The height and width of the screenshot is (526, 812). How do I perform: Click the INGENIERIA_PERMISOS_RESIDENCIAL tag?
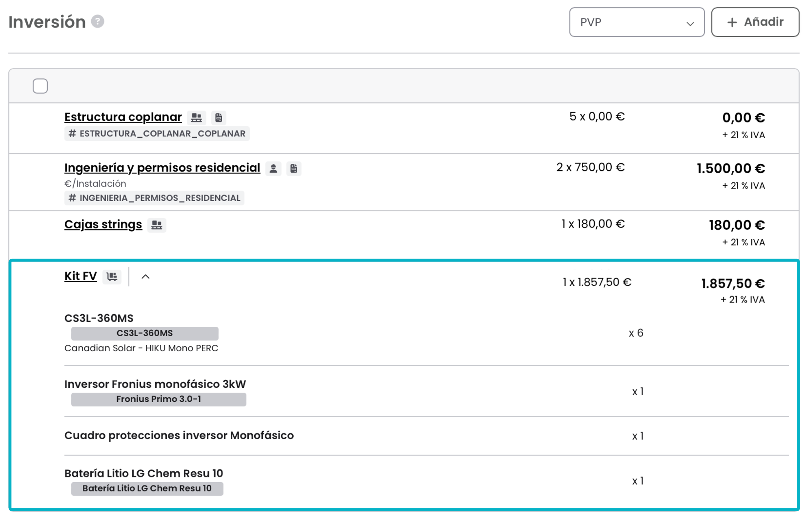[154, 198]
